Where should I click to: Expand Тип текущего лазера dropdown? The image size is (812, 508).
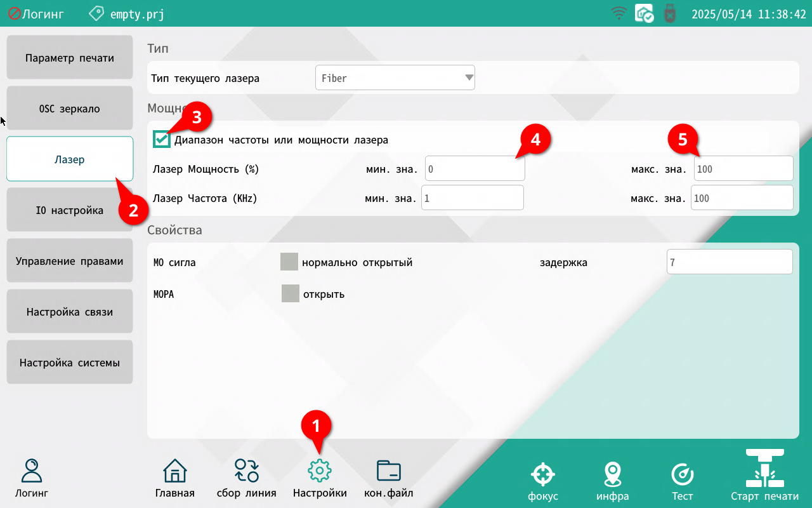point(395,78)
